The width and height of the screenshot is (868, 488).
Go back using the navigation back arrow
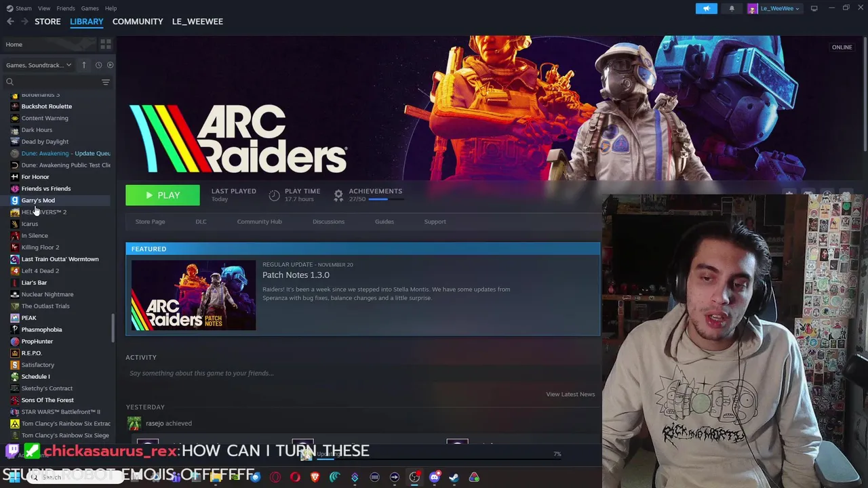pos(10,22)
